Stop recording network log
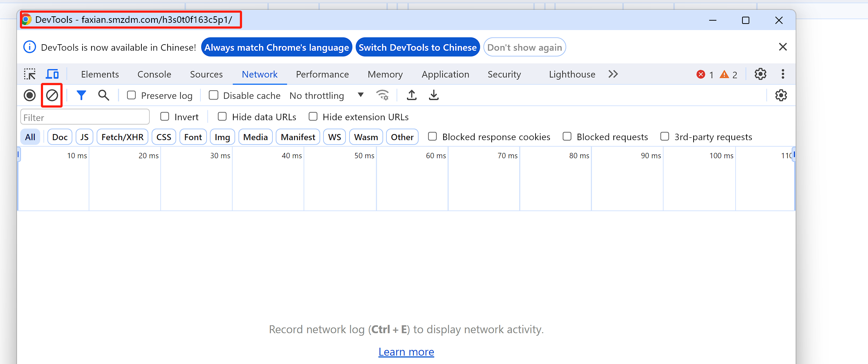Screen dimensions: 868x364 point(30,95)
